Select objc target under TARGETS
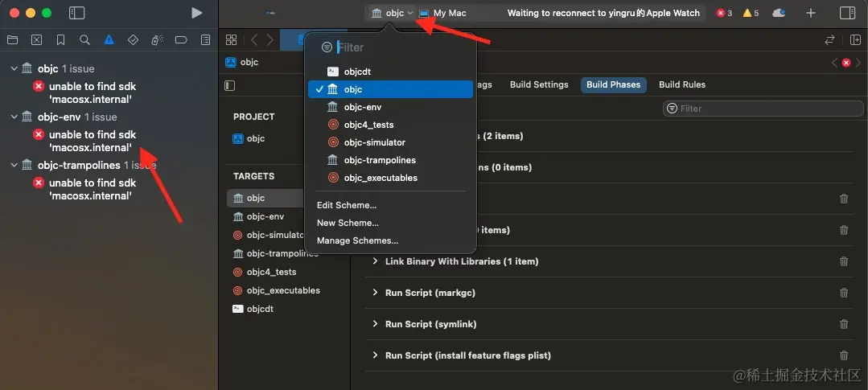This screenshot has height=390, width=868. tap(265, 198)
